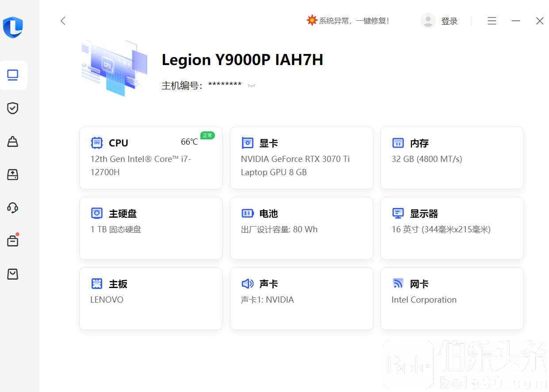
Task: Click the Lenovo shield logo icon
Action: click(x=13, y=27)
